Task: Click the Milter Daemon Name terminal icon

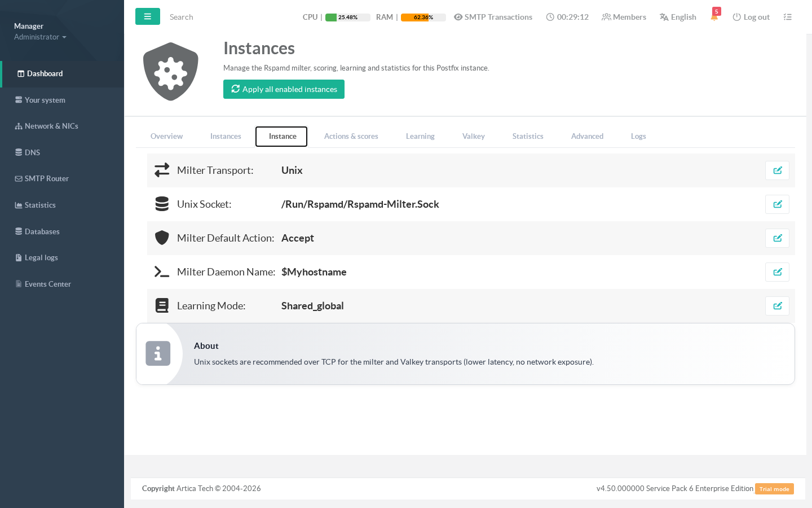Action: click(x=162, y=272)
